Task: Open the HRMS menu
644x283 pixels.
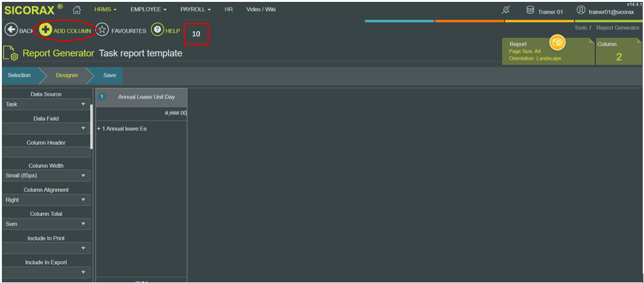Action: (105, 9)
